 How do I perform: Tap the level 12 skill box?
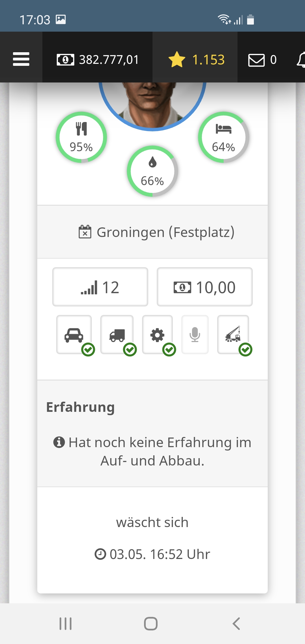(100, 287)
